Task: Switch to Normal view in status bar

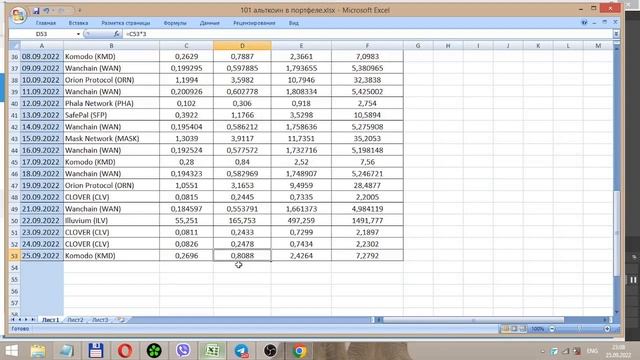Action: tap(505, 329)
